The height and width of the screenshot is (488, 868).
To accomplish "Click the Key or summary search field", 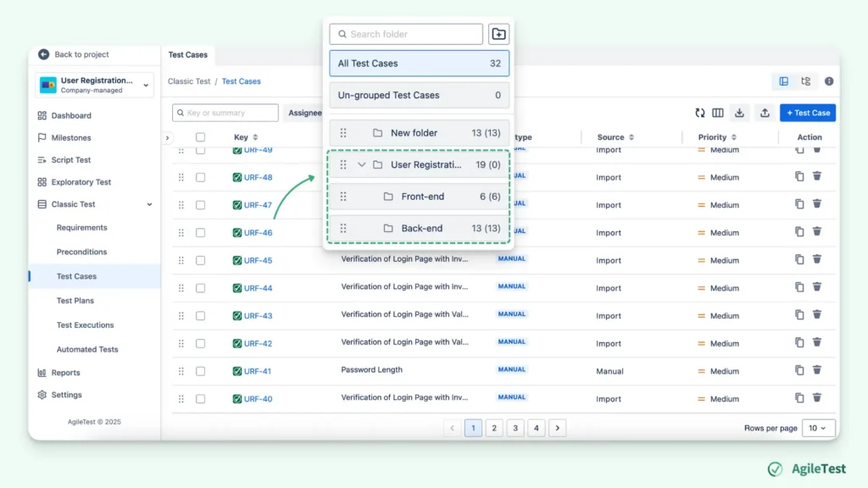I will click(x=225, y=113).
